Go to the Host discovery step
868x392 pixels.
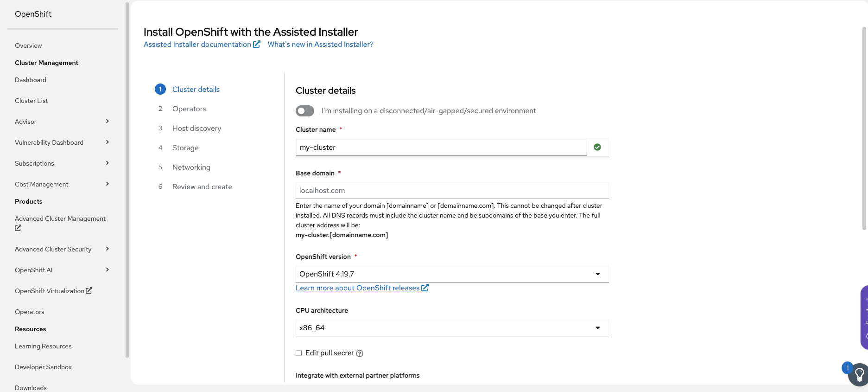(196, 128)
